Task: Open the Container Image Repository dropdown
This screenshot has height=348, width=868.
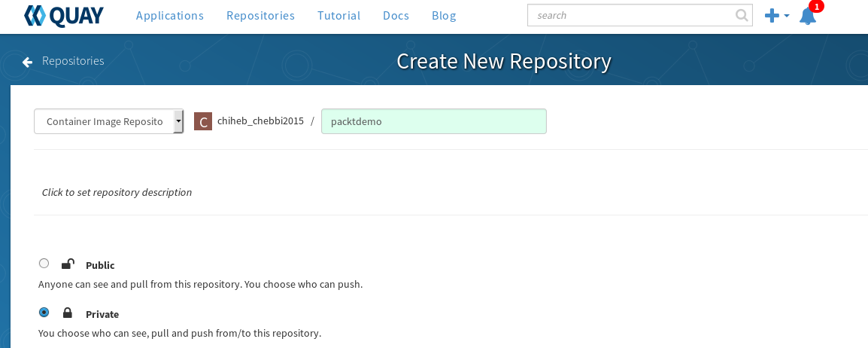Action: 108,121
